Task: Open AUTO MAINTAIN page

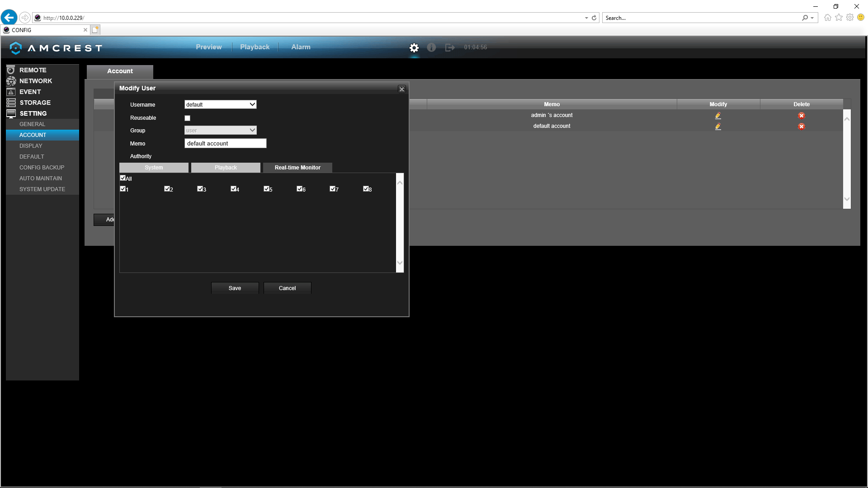Action: [42, 178]
